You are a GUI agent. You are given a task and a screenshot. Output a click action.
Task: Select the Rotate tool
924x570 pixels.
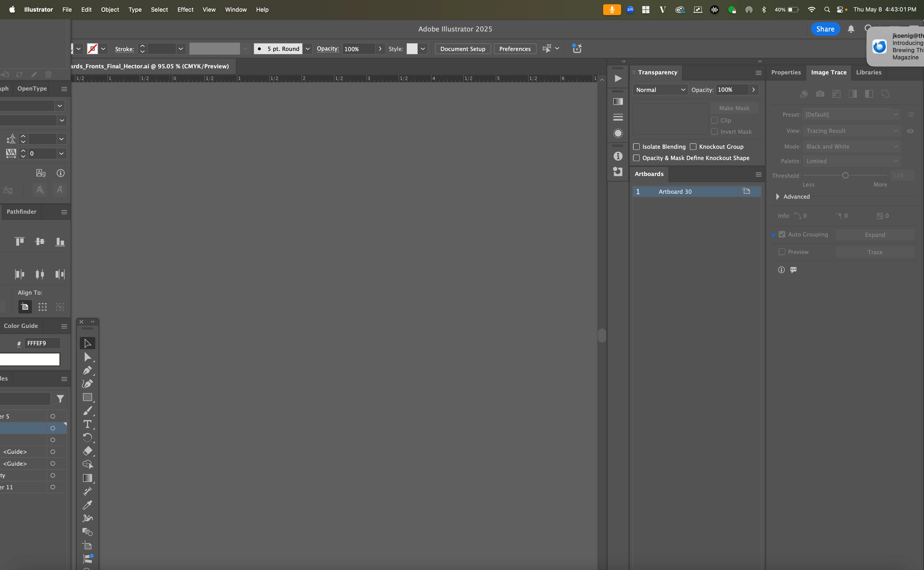87,437
